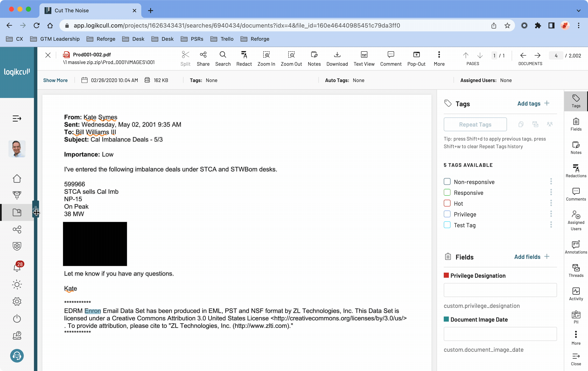Open the Annotations panel
588x371 pixels.
point(576,247)
